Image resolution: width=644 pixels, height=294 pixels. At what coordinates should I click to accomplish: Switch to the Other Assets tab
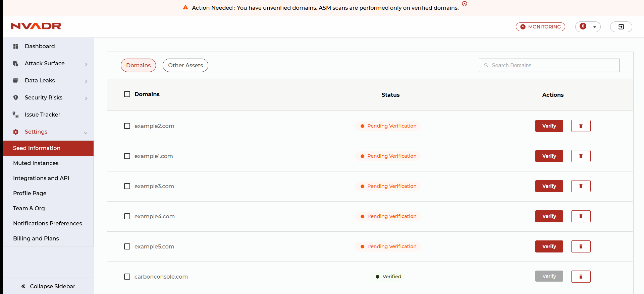[x=185, y=65]
